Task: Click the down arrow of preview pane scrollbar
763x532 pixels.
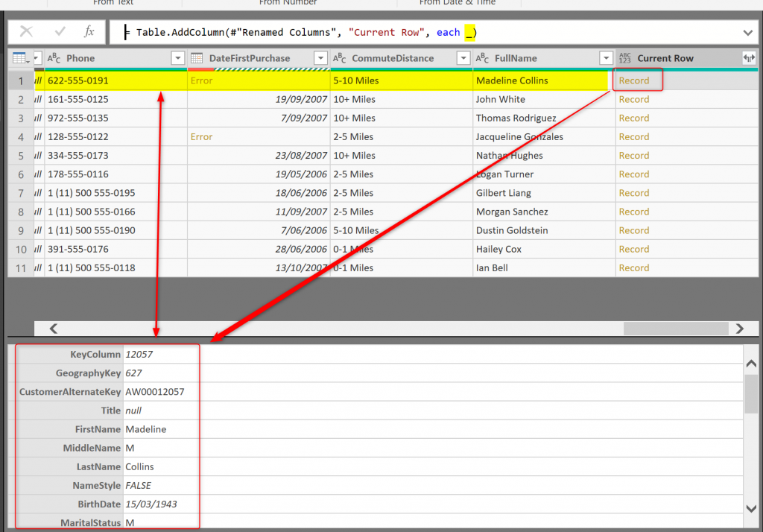Action: point(751,508)
